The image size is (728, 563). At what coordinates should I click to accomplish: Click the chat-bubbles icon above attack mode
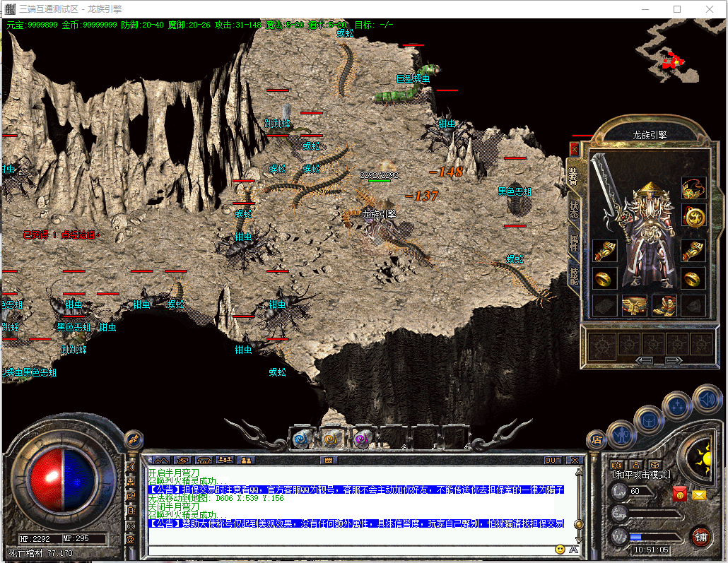click(x=616, y=465)
